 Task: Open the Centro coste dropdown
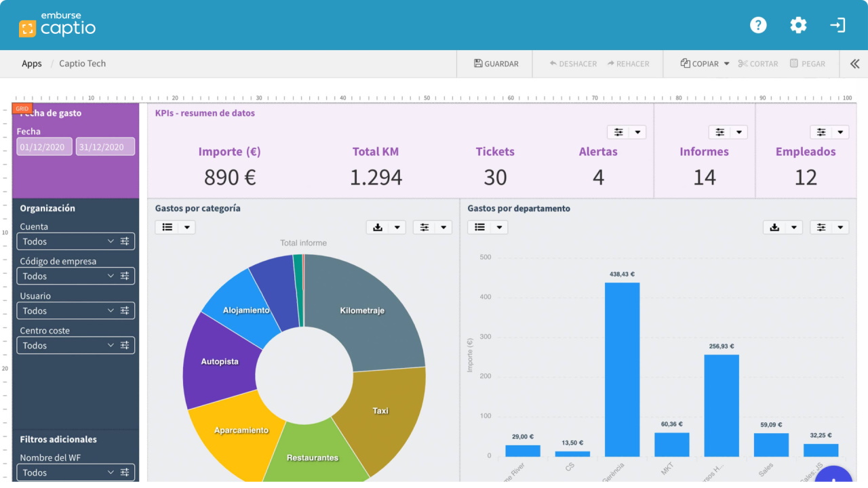tap(76, 345)
